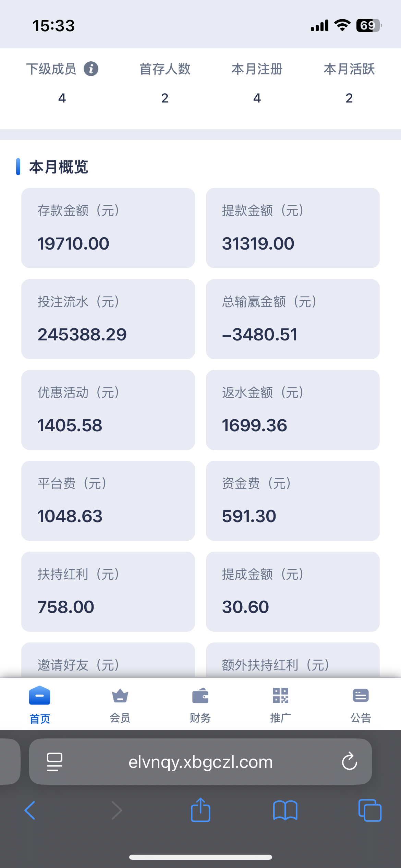Open Safari bookmarks
This screenshot has height=868, width=401.
[285, 810]
